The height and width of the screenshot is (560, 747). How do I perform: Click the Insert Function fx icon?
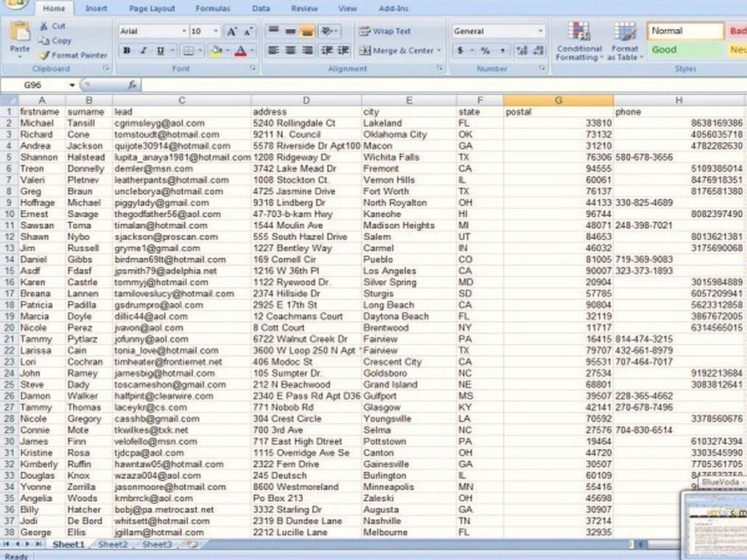[x=133, y=85]
